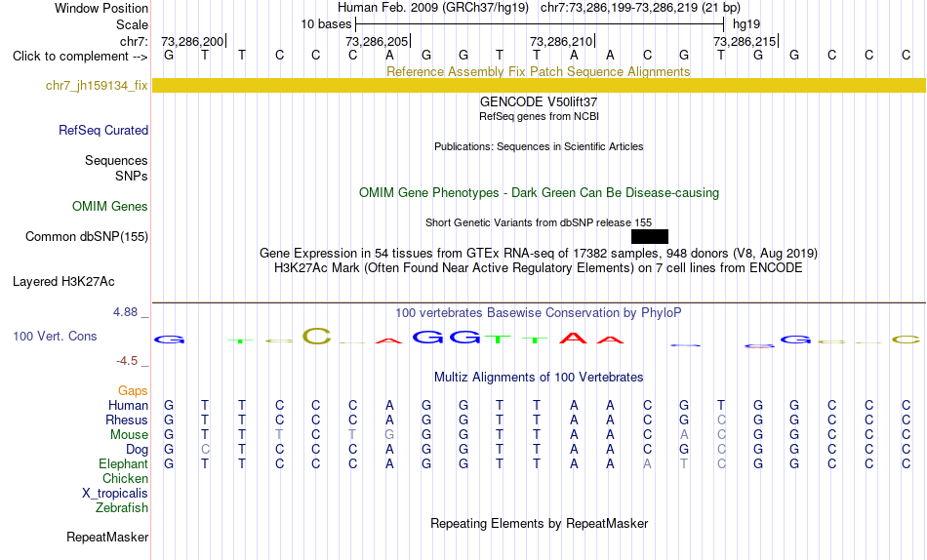Open the RefSeq Curated track label
The image size is (927, 560).
[103, 130]
